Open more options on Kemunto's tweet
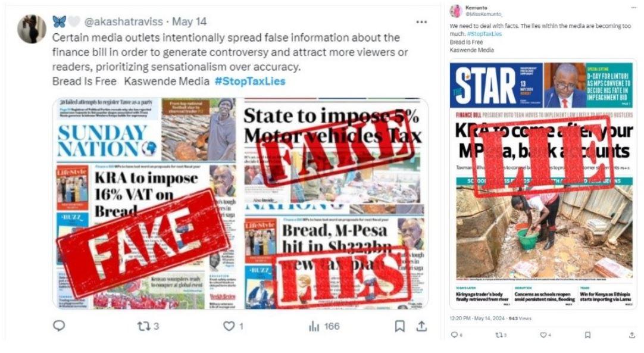 click(x=633, y=7)
